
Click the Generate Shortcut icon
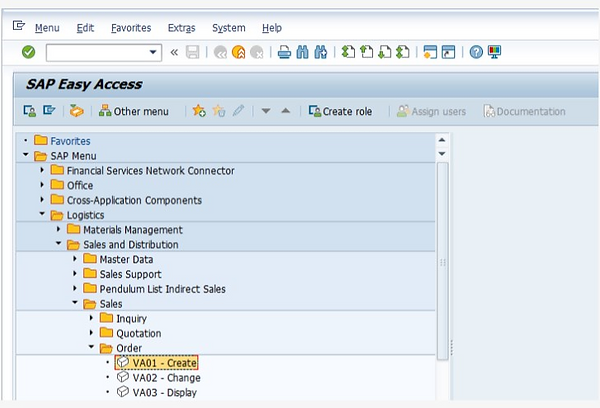pos(448,52)
